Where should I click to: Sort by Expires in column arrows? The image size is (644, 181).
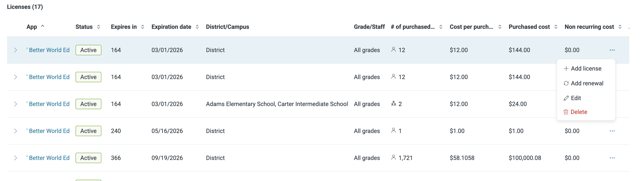pos(143,27)
